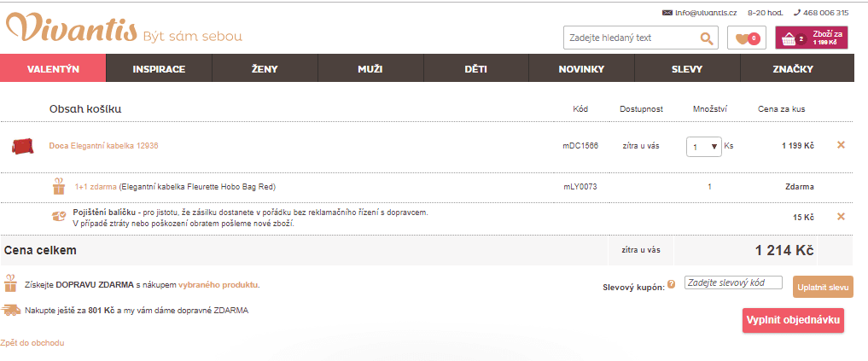Open the quantity dropdown for handbag
868x361 pixels.
(x=705, y=147)
